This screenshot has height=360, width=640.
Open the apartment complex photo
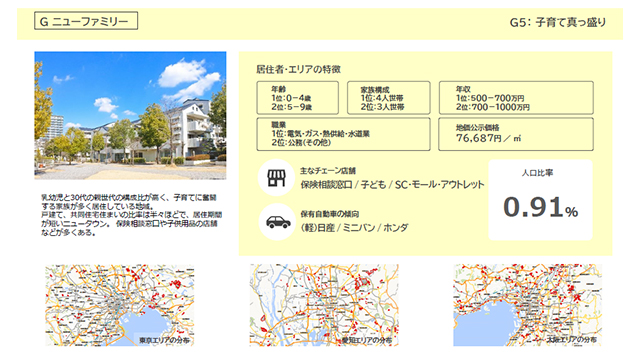130,116
